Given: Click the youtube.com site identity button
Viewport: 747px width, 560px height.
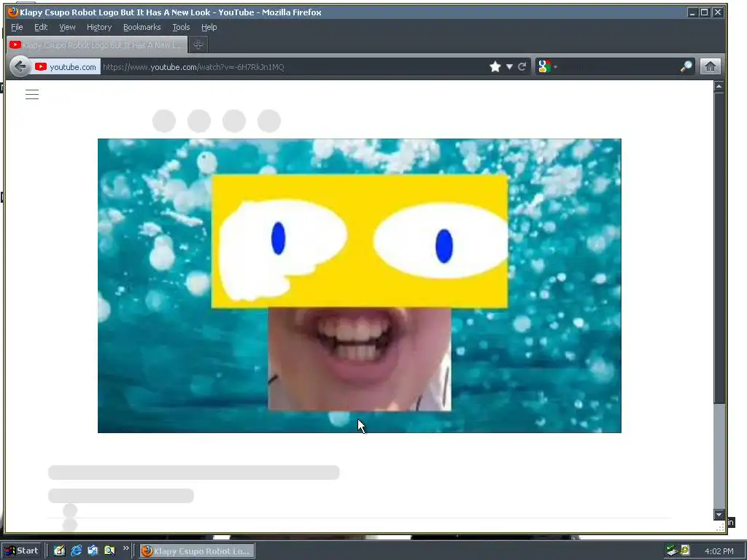Looking at the screenshot, I should coord(66,66).
